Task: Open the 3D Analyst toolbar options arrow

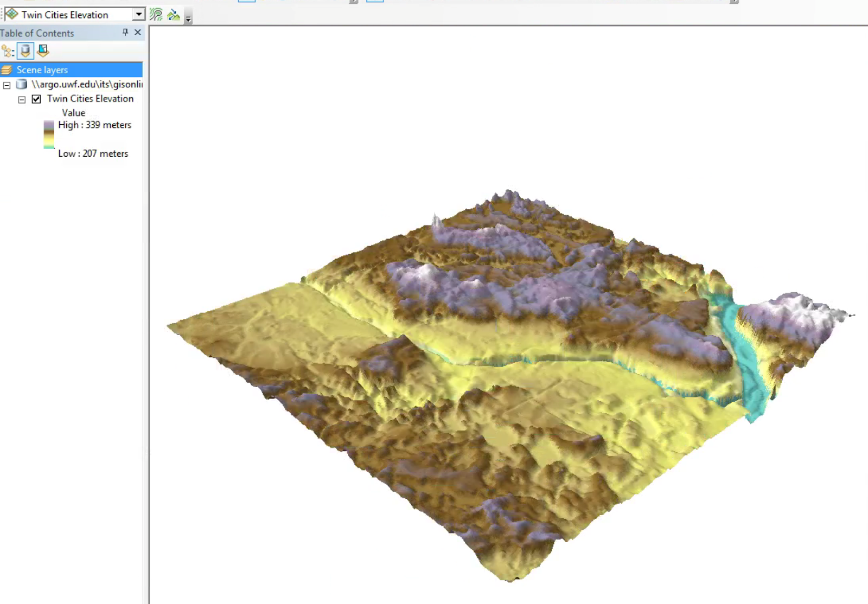Action: coord(188,18)
